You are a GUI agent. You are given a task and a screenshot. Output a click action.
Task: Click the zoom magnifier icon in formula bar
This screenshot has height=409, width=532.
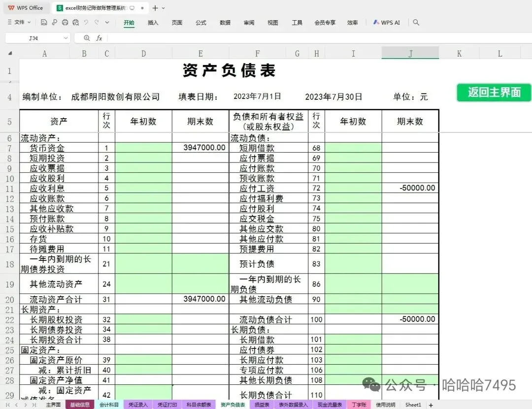[x=87, y=38]
